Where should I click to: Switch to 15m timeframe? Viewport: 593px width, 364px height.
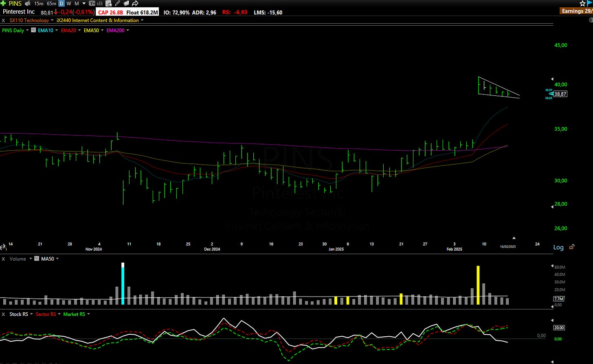pos(39,3)
